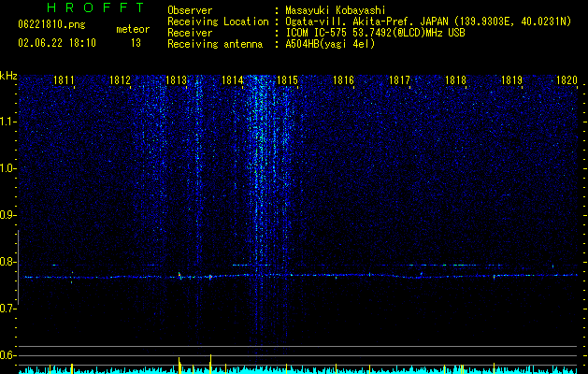Click the 1812 time marker
The width and height of the screenshot is (588, 374).
[x=120, y=80]
